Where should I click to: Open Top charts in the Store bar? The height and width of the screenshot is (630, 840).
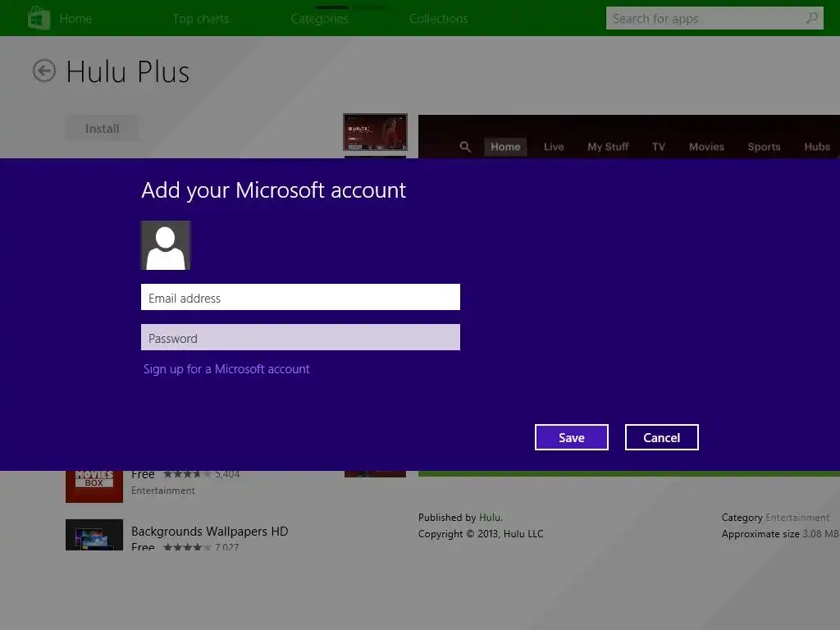click(201, 19)
